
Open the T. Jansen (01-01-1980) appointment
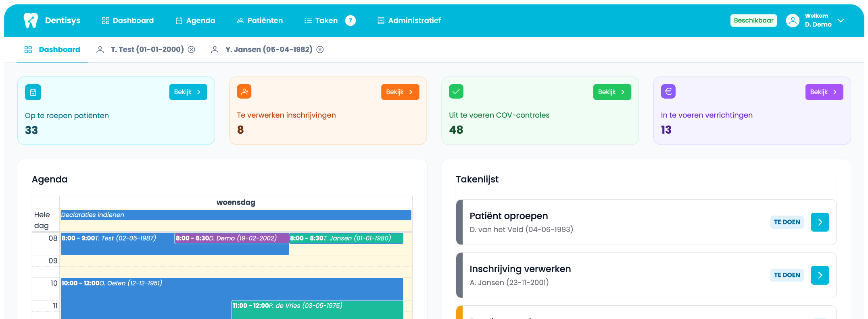[346, 238]
